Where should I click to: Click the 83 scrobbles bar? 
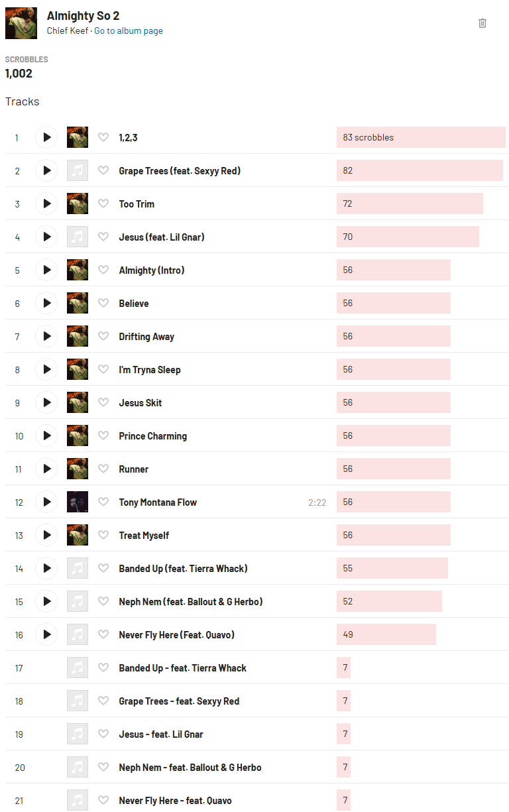click(x=421, y=137)
